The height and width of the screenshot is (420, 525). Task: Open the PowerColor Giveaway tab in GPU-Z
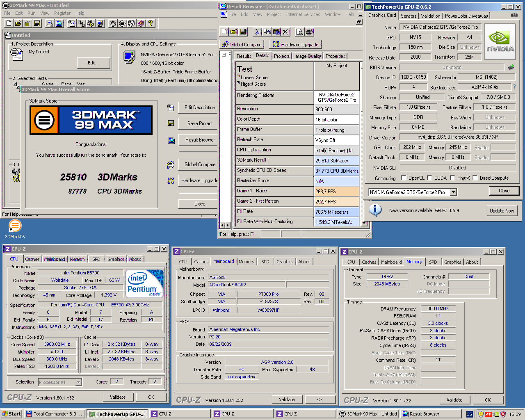coord(466,16)
